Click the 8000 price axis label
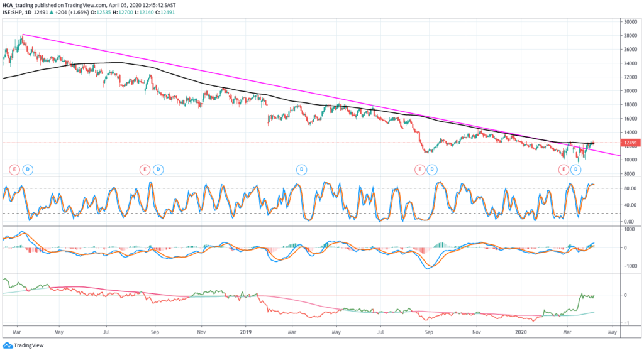The image size is (644, 353). click(630, 174)
